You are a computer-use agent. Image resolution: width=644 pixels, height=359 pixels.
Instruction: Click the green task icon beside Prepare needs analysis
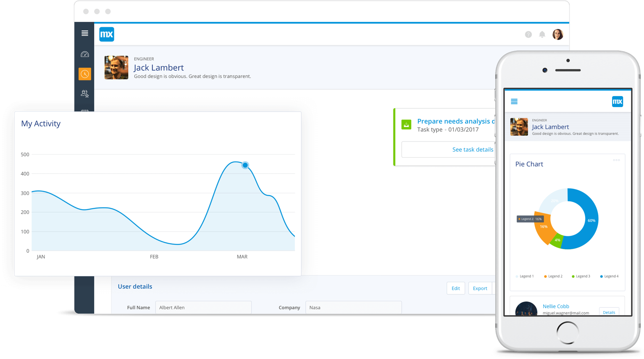click(406, 125)
